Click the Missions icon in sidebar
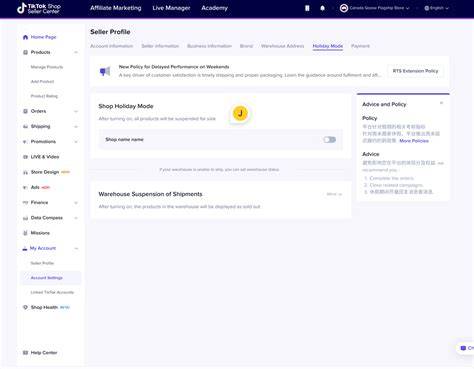The image size is (474, 369). coord(25,233)
